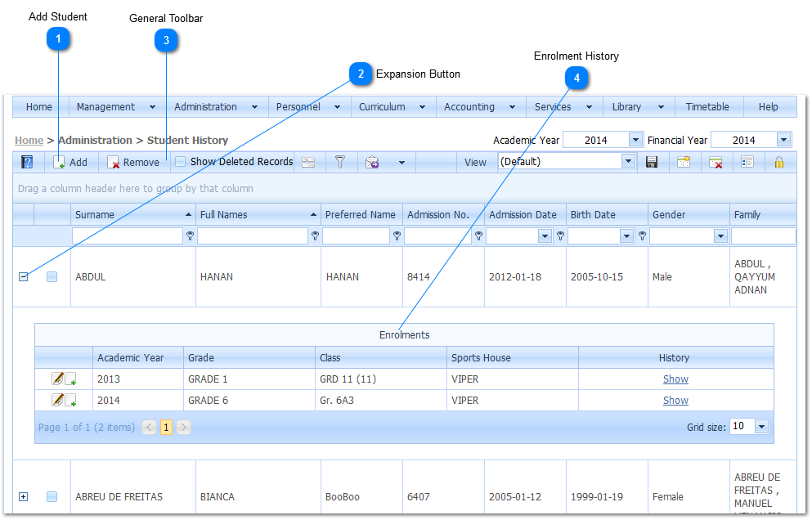Open the Academic Year dropdown

point(635,140)
